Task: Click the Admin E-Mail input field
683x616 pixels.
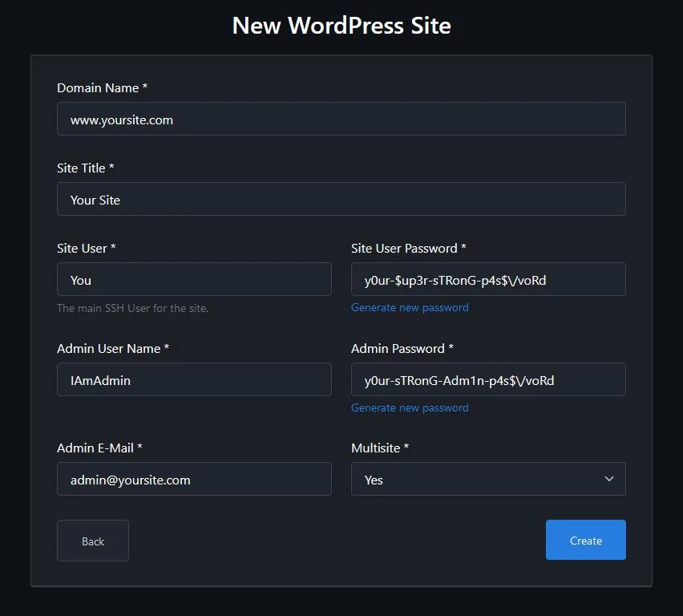Action: point(194,479)
